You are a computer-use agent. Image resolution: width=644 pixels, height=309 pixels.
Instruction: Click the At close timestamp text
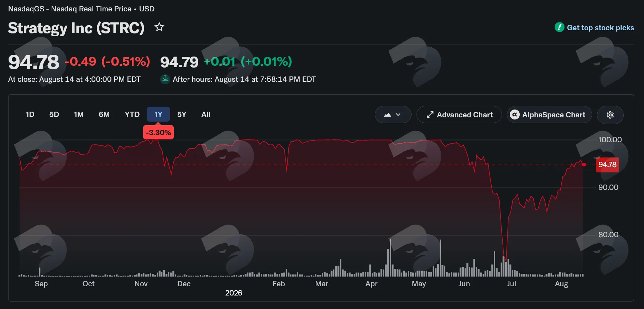tap(74, 79)
